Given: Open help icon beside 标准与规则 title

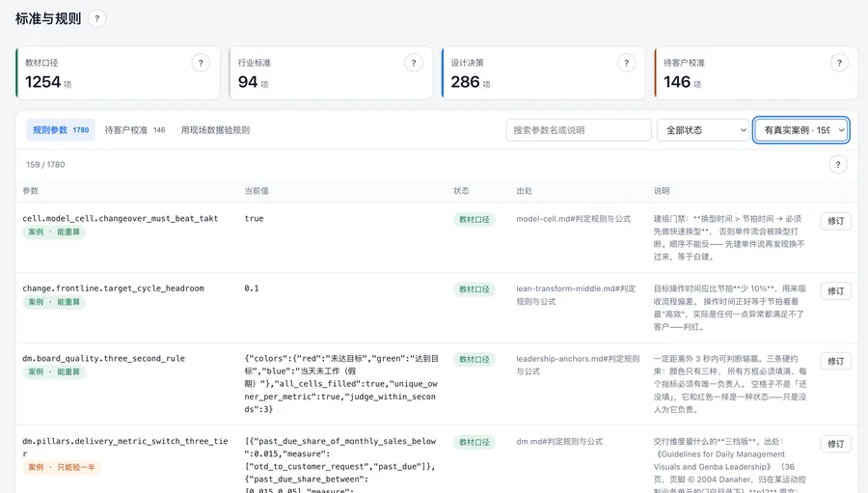Looking at the screenshot, I should point(96,19).
